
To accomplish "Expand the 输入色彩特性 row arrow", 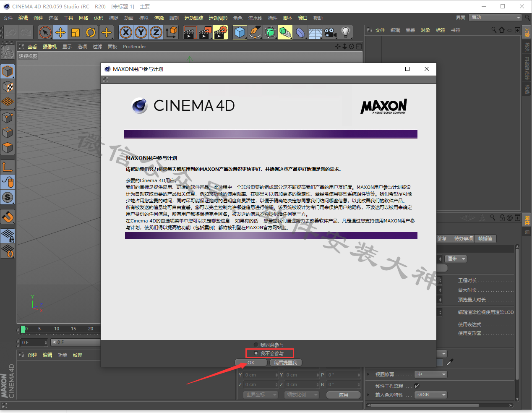I will click(369, 395).
